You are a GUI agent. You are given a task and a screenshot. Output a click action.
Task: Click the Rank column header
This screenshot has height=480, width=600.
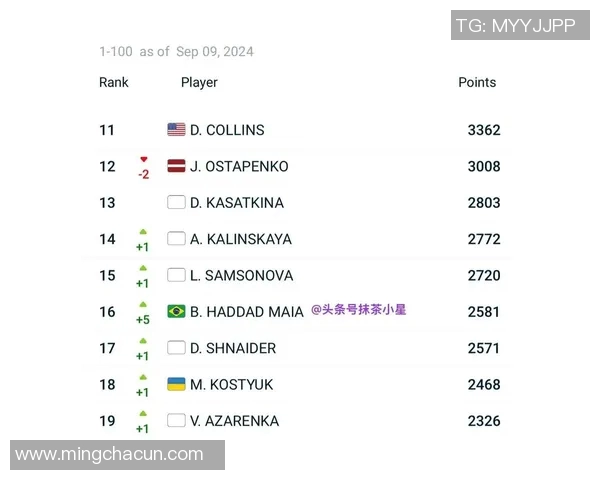pyautogui.click(x=114, y=82)
